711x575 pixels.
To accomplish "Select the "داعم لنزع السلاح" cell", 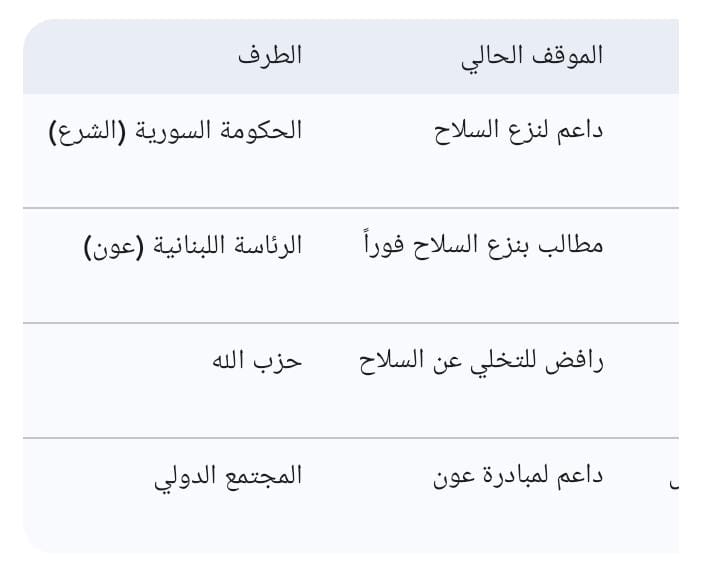I will (x=519, y=132).
